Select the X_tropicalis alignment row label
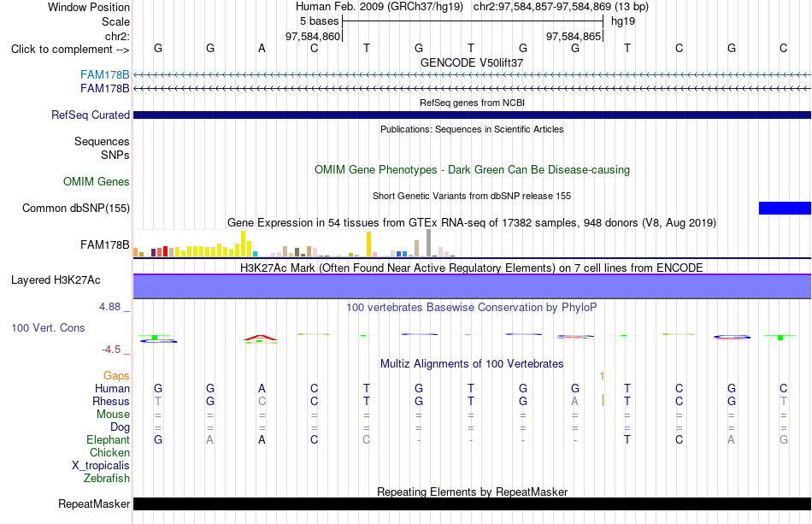 (x=101, y=466)
